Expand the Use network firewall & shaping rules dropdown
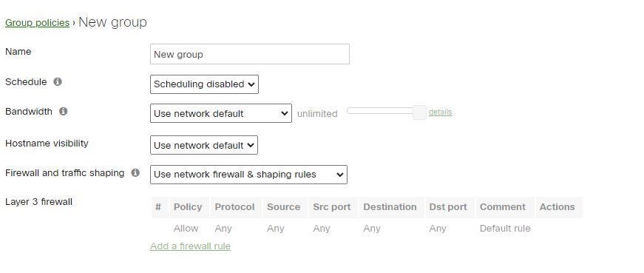644x273 pixels. [x=248, y=175]
